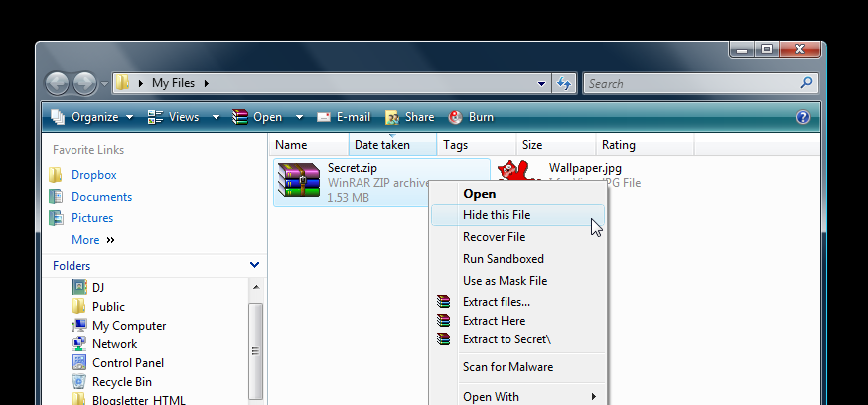Click My Files in the address bar
The image size is (868, 405).
[173, 83]
